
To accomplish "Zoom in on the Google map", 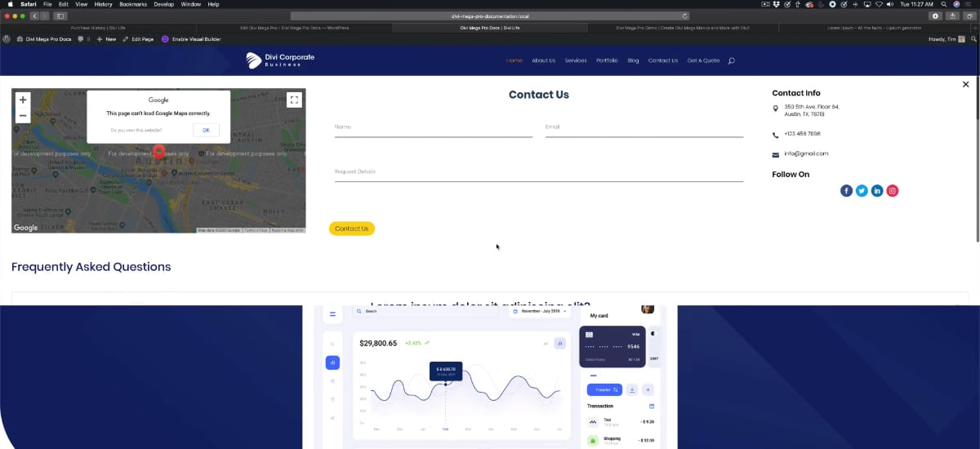I will (x=23, y=100).
